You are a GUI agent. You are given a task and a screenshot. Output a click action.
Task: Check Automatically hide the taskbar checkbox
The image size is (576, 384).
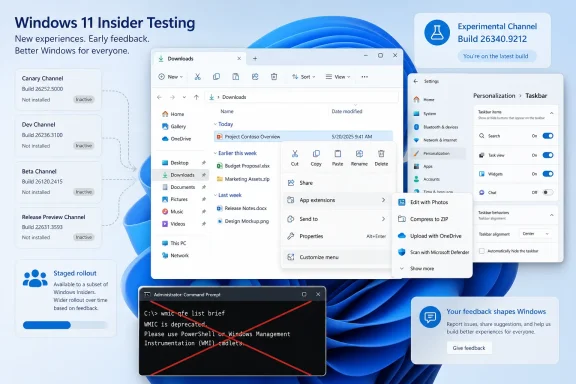[x=482, y=251]
